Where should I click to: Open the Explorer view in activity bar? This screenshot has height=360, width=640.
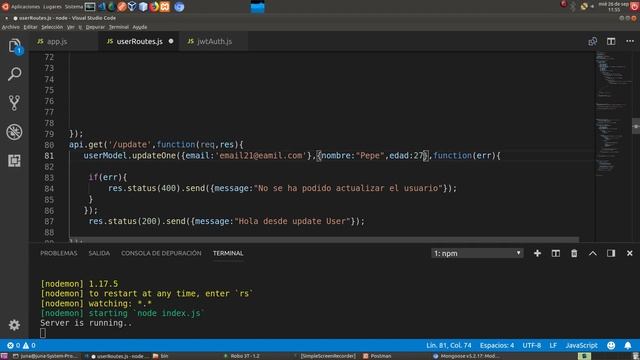(14, 45)
